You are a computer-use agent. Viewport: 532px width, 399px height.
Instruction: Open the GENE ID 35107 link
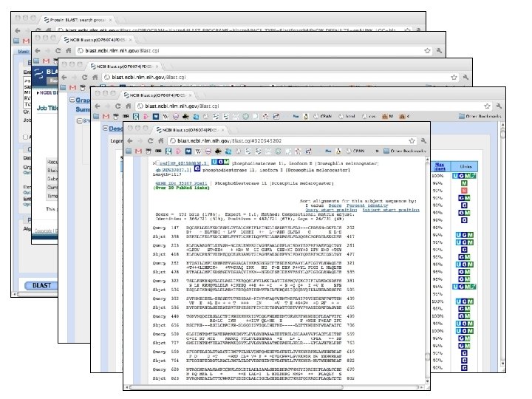click(181, 183)
